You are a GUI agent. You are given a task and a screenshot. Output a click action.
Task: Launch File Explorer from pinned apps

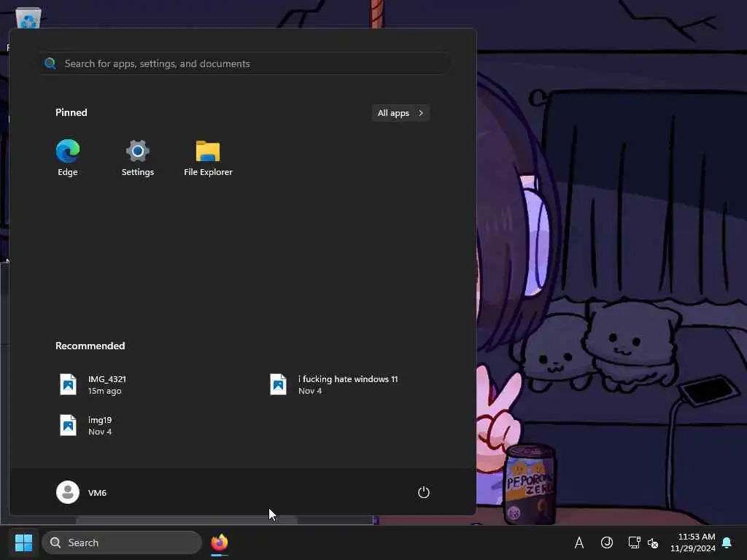pyautogui.click(x=208, y=158)
